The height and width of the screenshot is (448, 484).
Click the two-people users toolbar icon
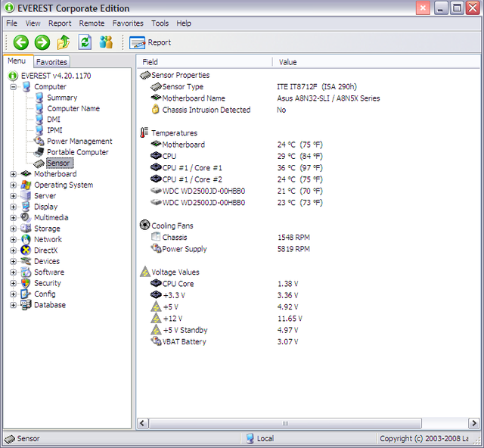[106, 42]
